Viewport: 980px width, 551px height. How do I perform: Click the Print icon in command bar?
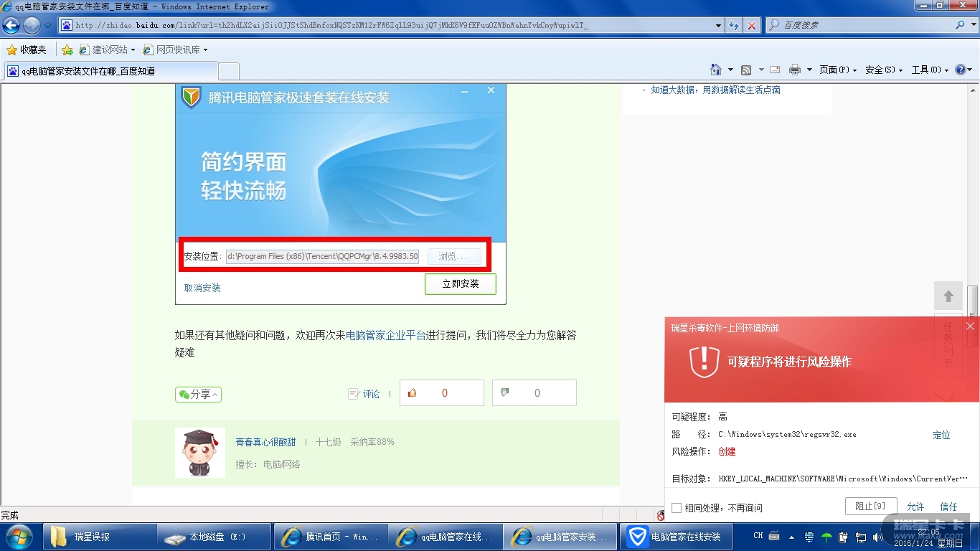pos(795,70)
